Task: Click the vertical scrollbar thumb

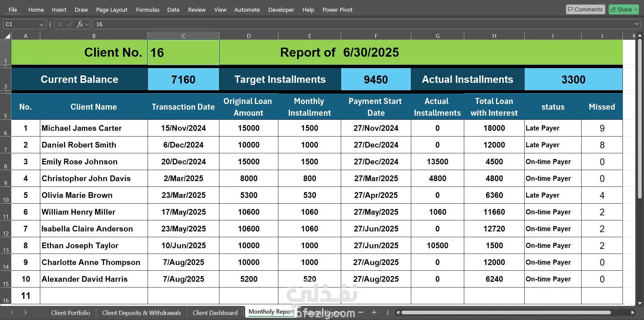Action: click(x=640, y=118)
